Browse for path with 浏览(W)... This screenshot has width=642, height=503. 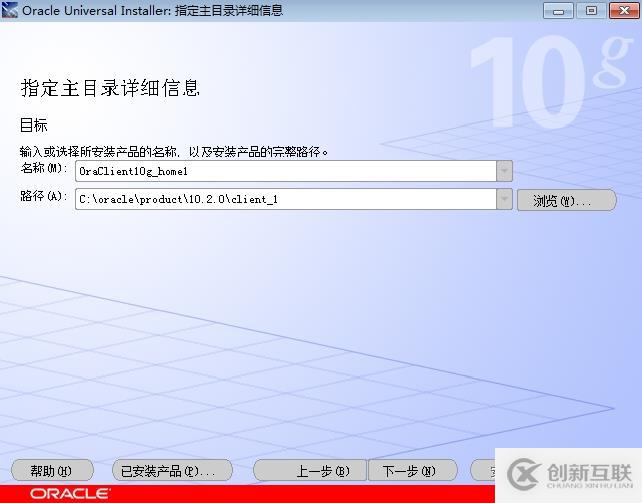(x=567, y=200)
